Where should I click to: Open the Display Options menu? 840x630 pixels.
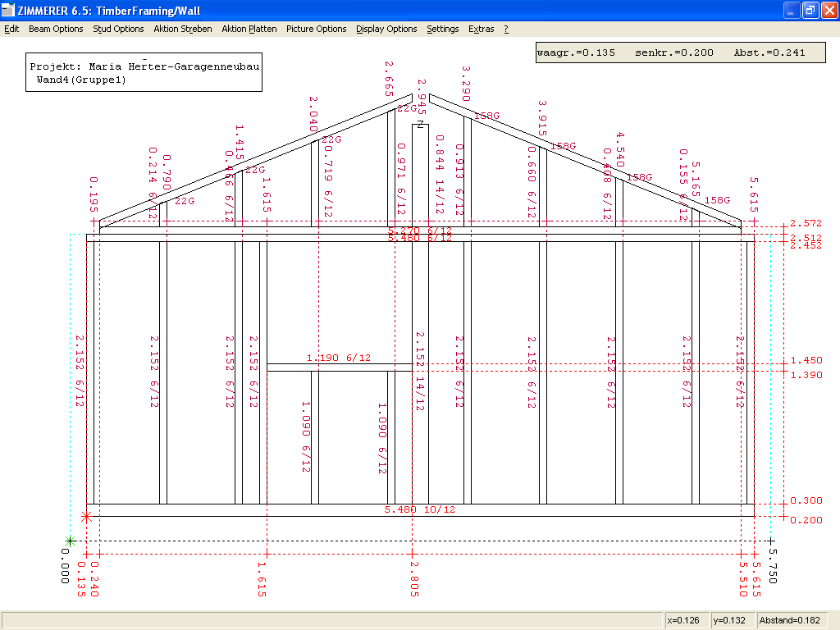pos(386,29)
